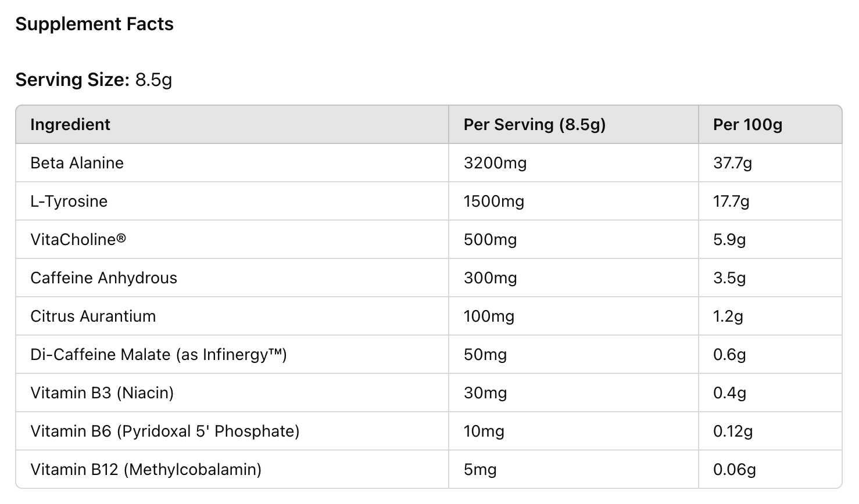Select the Per 100g column header

(x=747, y=125)
